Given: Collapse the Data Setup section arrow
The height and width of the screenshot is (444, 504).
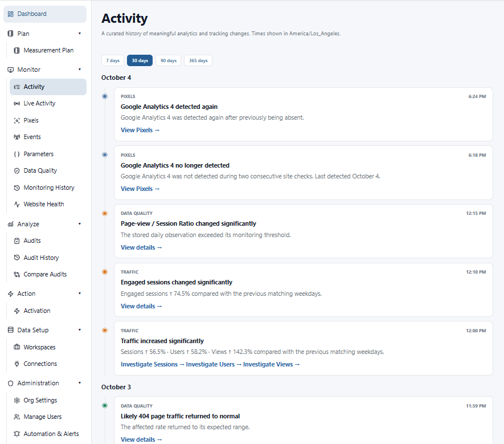Looking at the screenshot, I should coord(80,330).
